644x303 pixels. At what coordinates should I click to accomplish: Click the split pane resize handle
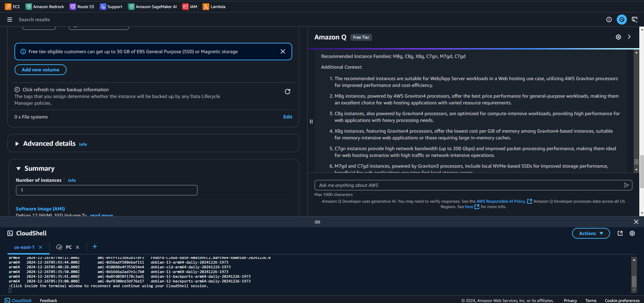(x=311, y=122)
